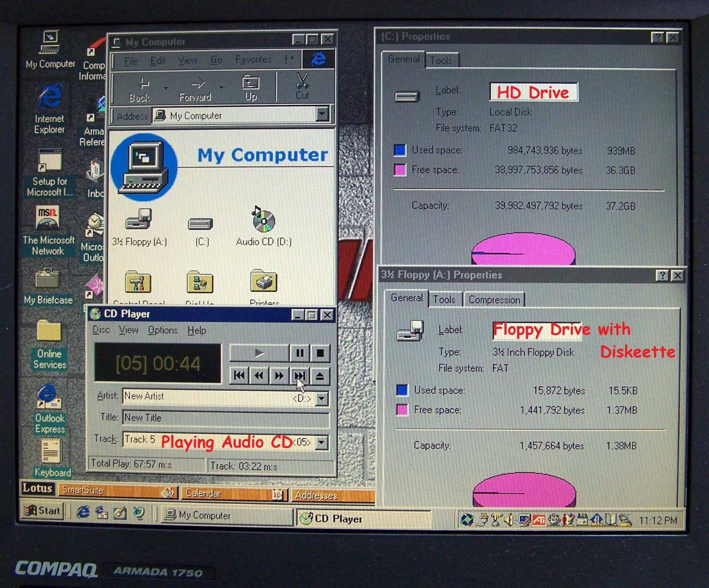Stop the CD playback

(320, 353)
